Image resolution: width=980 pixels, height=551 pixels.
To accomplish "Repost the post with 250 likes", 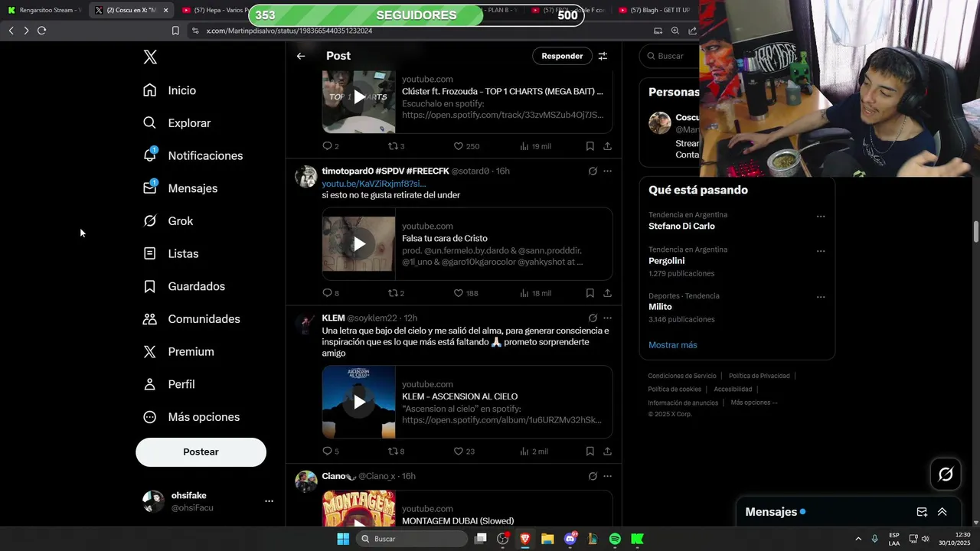I will point(396,146).
